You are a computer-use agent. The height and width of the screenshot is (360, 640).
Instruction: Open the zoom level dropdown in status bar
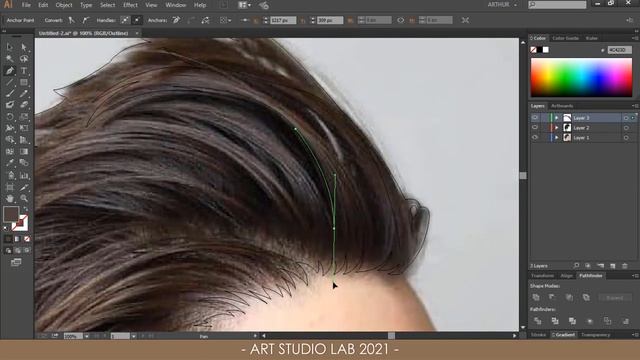pyautogui.click(x=87, y=336)
